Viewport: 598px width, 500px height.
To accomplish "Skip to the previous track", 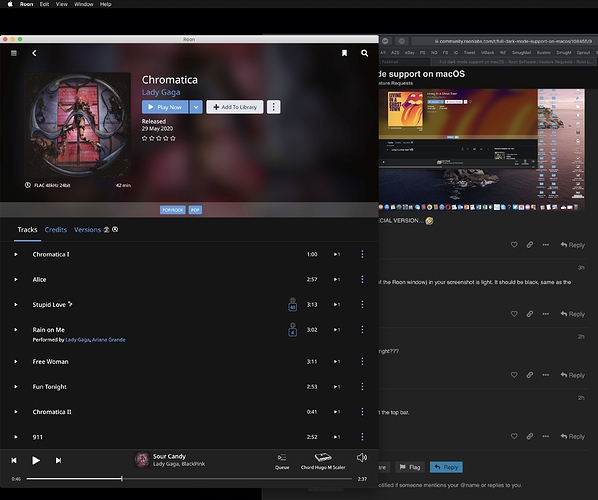I will (x=14, y=461).
